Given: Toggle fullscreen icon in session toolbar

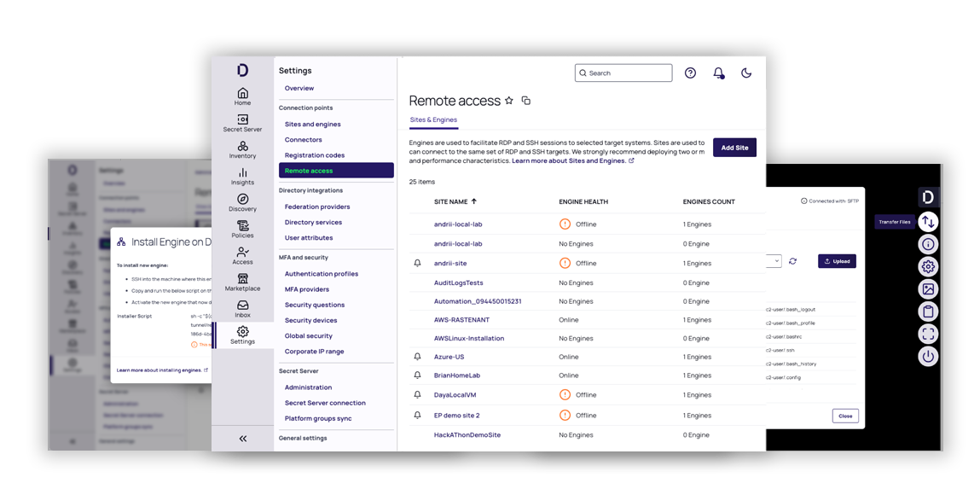Looking at the screenshot, I should (928, 334).
